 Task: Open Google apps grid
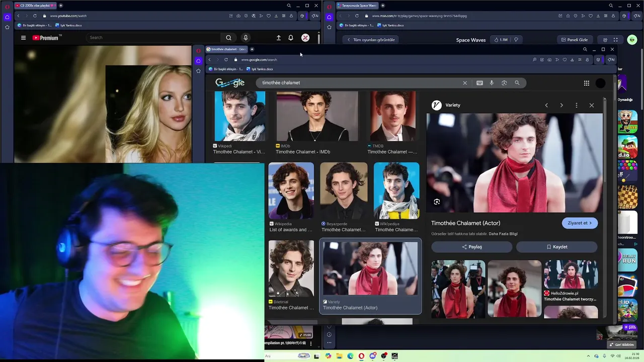587,83
